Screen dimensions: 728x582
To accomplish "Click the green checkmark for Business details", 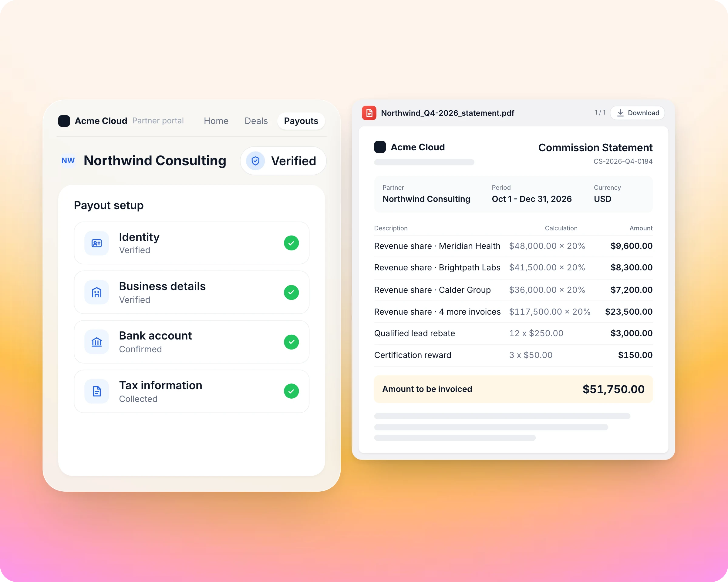I will pos(292,293).
